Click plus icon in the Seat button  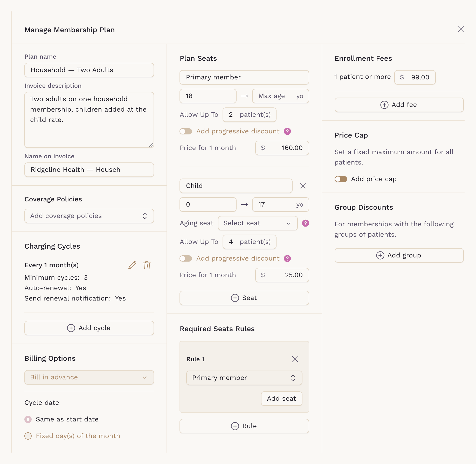235,298
